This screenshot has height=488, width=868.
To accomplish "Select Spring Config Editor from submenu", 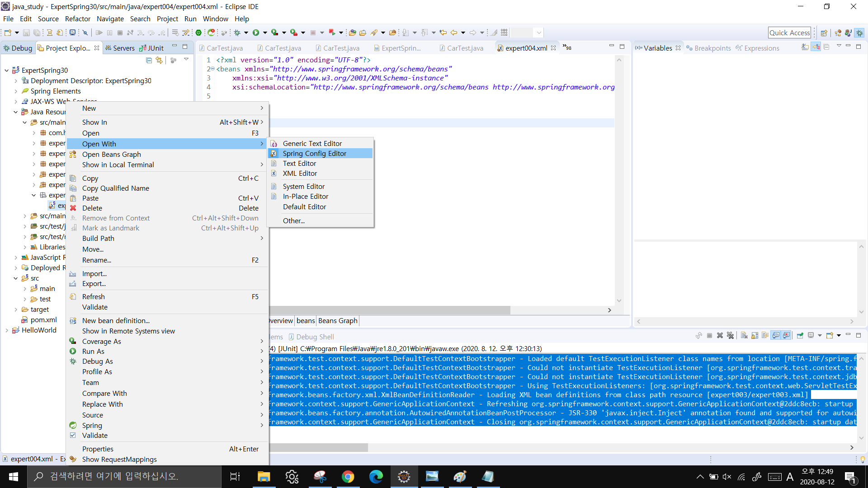I will point(314,154).
